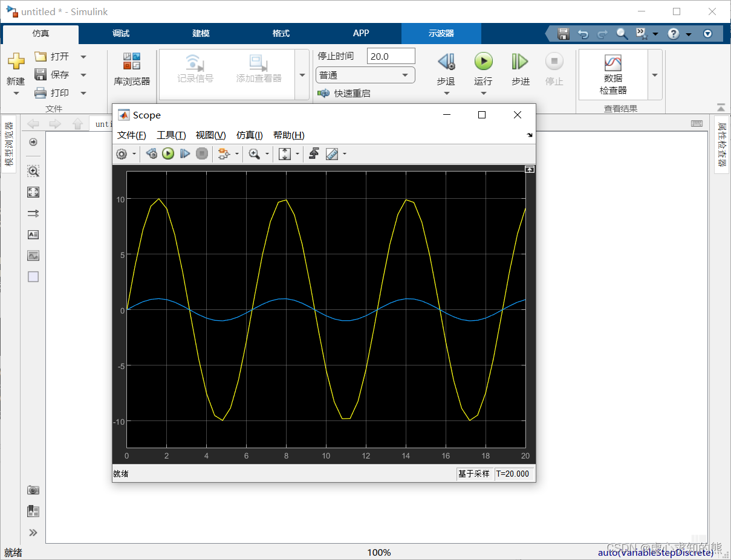Click the help question mark icon
This screenshot has width=731, height=560.
coord(674,34)
